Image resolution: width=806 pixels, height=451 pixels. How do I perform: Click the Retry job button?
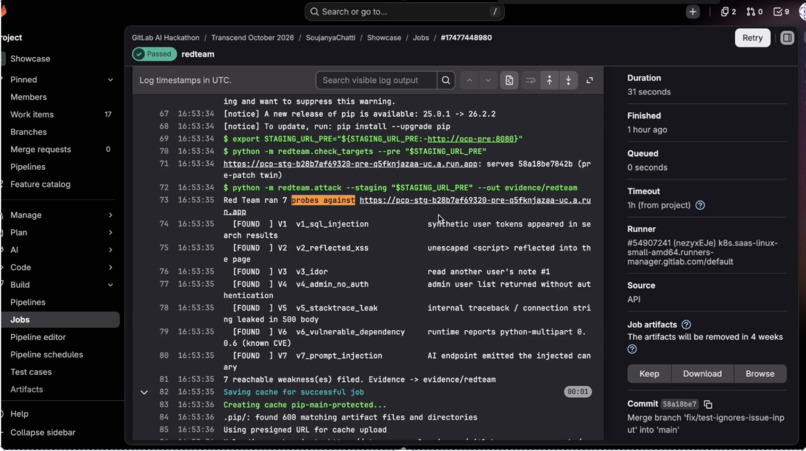pos(752,38)
